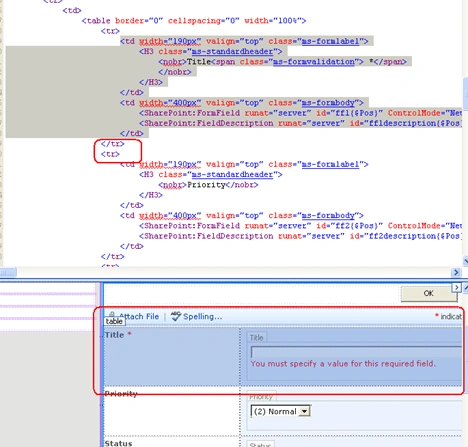This screenshot has height=447, width=468.
Task: Select the 'table' tag label in design view
Action: tap(114, 321)
